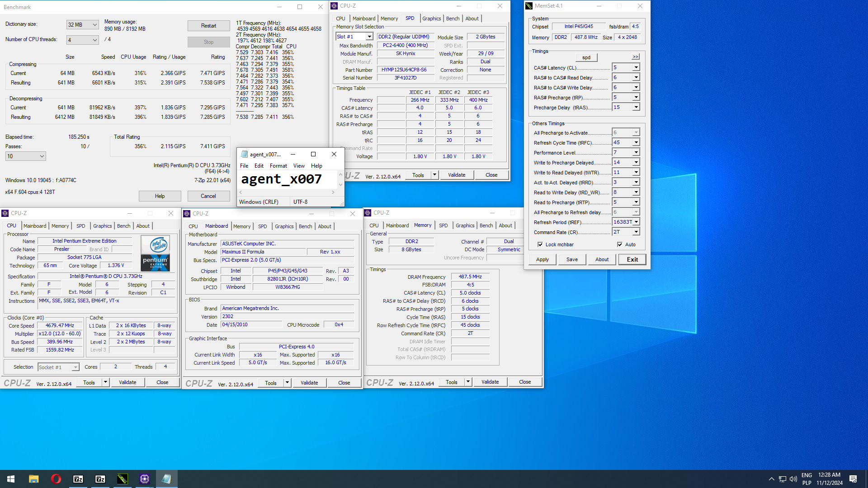Open Help menu in Notepad
Image resolution: width=868 pixels, height=488 pixels.
[316, 166]
